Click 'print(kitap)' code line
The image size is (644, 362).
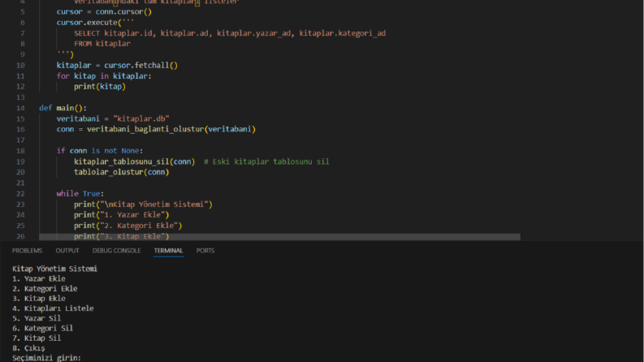point(100,87)
